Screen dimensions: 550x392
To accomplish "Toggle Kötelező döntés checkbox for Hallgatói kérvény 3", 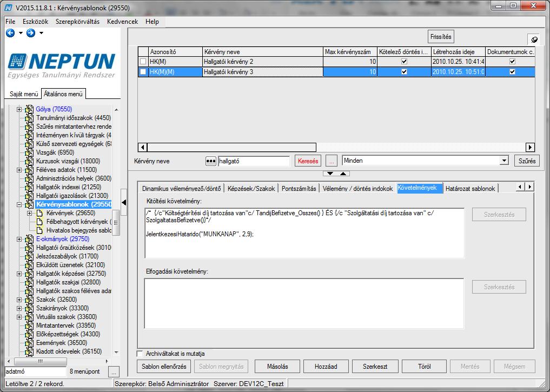I will tap(404, 72).
